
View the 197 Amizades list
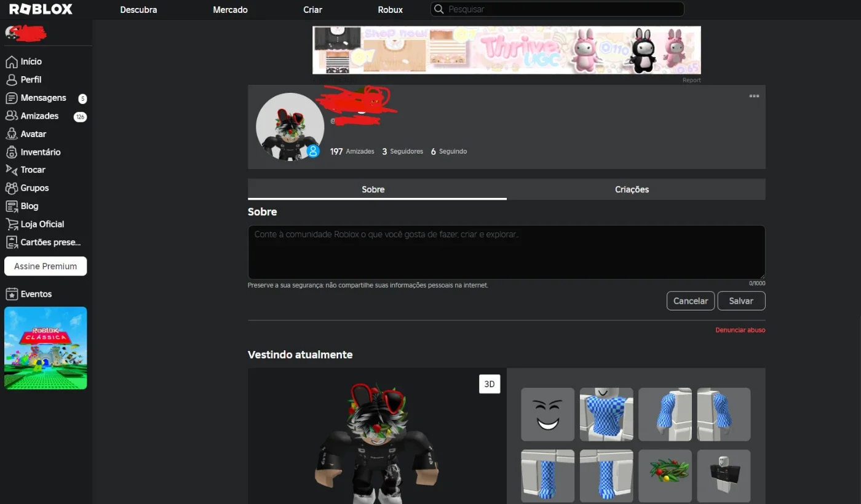pos(352,151)
